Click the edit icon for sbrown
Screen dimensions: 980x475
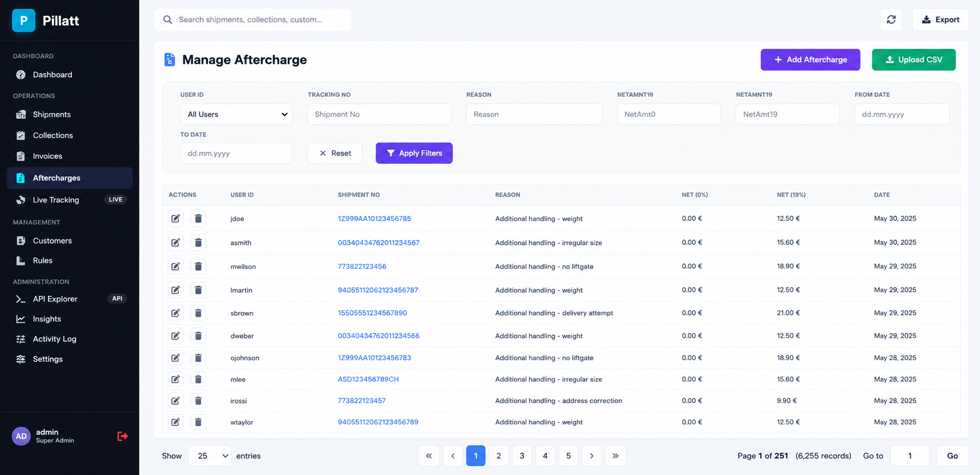click(x=175, y=313)
